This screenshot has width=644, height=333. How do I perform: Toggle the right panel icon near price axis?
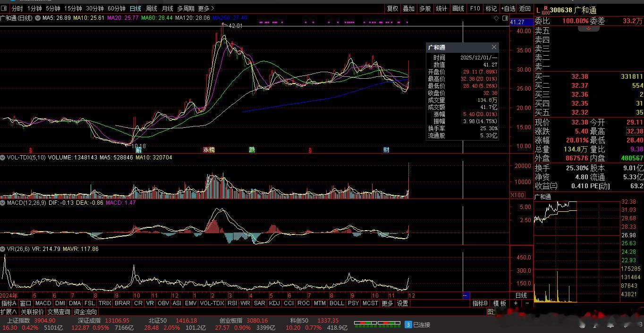click(x=505, y=18)
